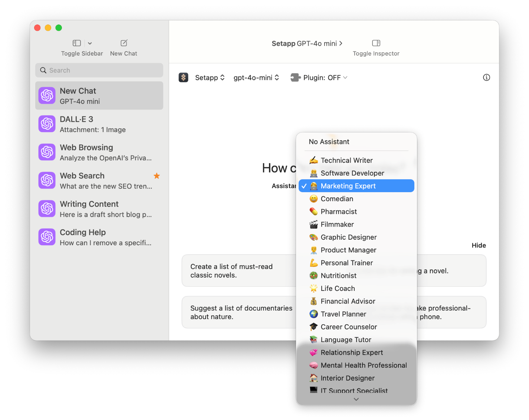This screenshot has width=529, height=420.
Task: Choose Language Tutor assistant
Action: (356, 339)
